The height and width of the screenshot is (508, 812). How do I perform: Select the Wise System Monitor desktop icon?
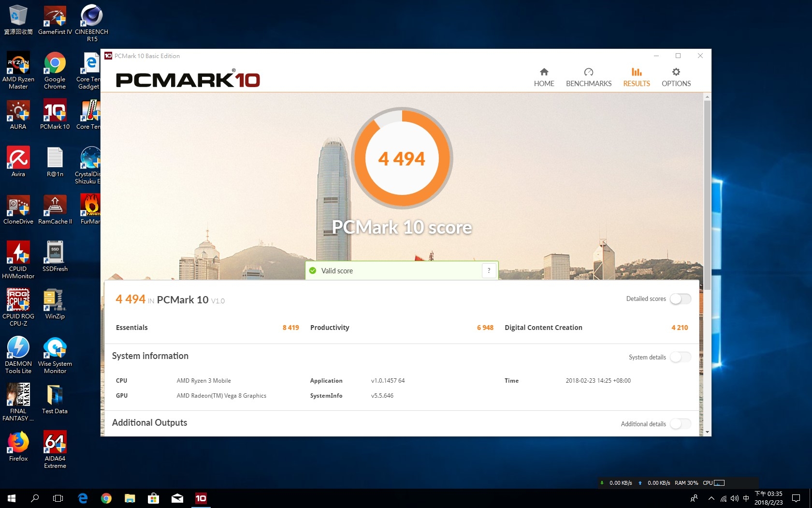point(55,355)
